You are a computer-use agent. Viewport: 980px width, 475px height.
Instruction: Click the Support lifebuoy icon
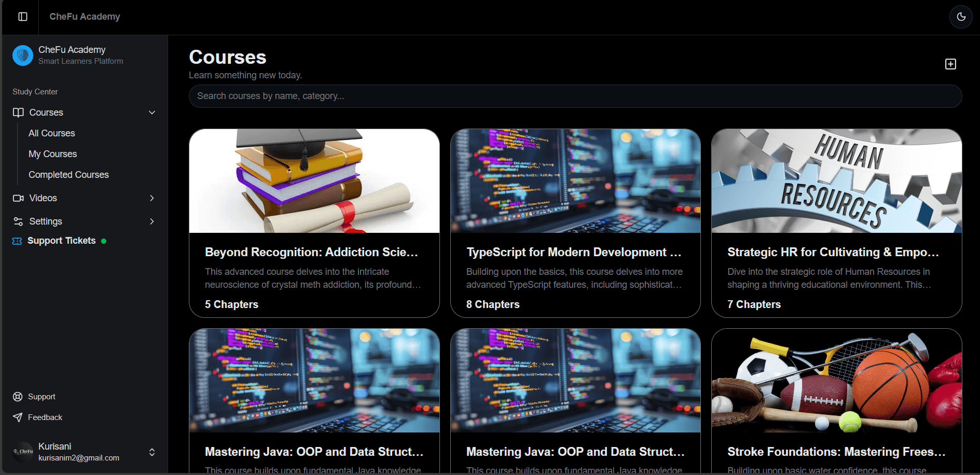pos(18,397)
